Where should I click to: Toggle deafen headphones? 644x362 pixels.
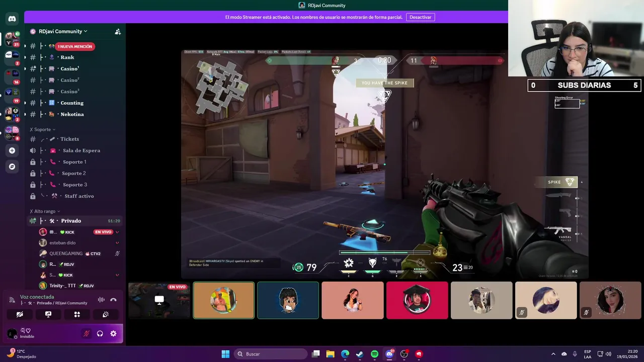click(100, 333)
